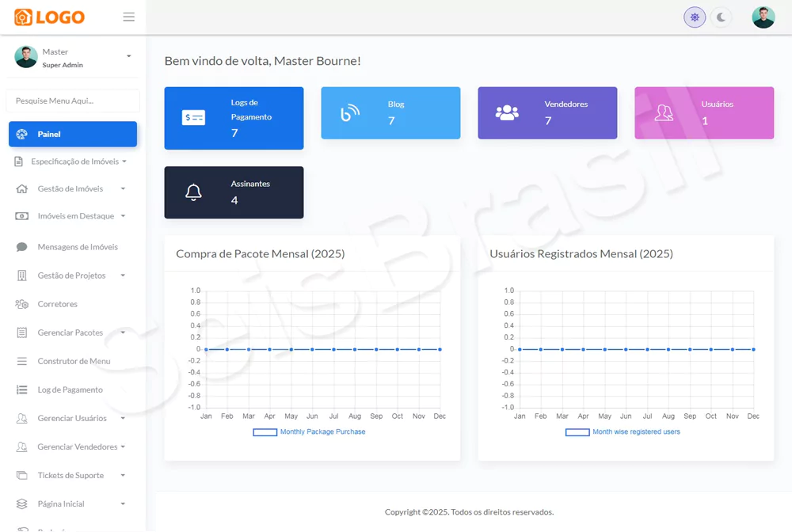Expand Especificação de Imóveis submenu
This screenshot has width=792, height=532.
pos(74,161)
